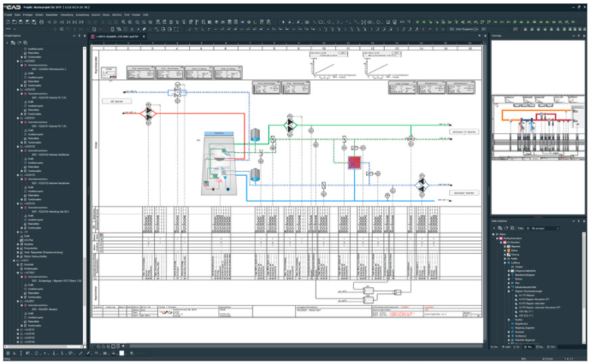Pin the overview panel using its pin icon
Viewport: 590px width, 364px height.
tap(580, 34)
